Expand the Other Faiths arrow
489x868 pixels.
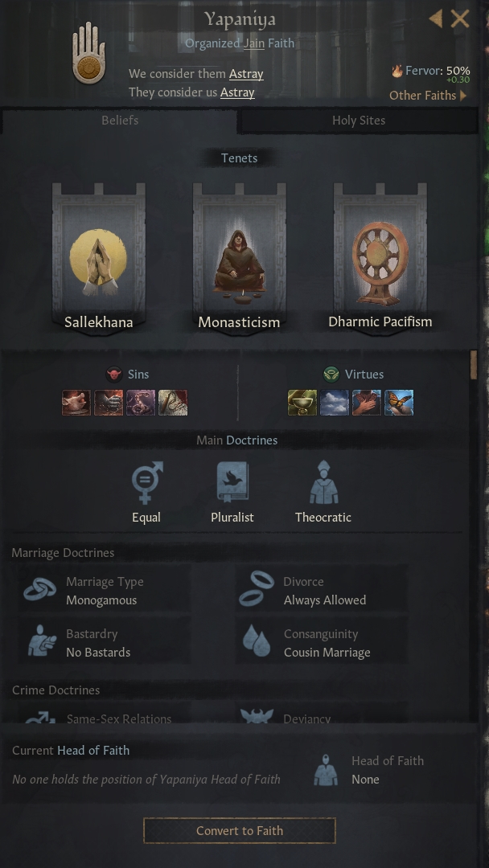pyautogui.click(x=463, y=95)
